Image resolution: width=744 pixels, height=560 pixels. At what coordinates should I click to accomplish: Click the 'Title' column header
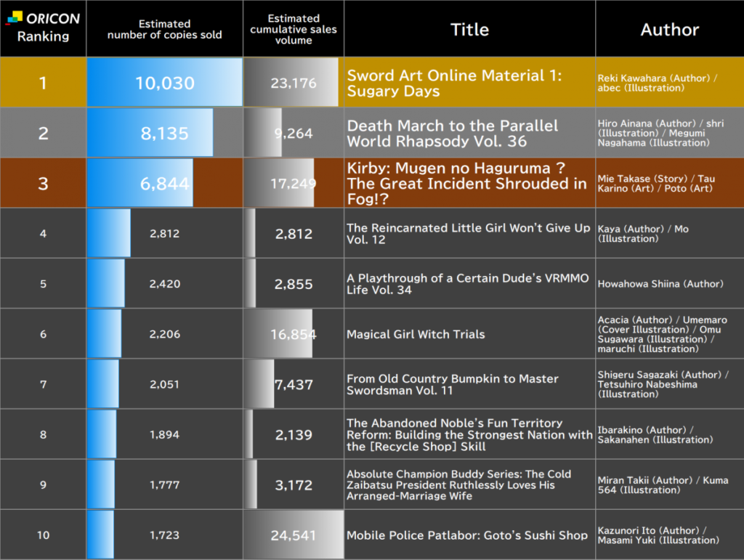click(469, 29)
